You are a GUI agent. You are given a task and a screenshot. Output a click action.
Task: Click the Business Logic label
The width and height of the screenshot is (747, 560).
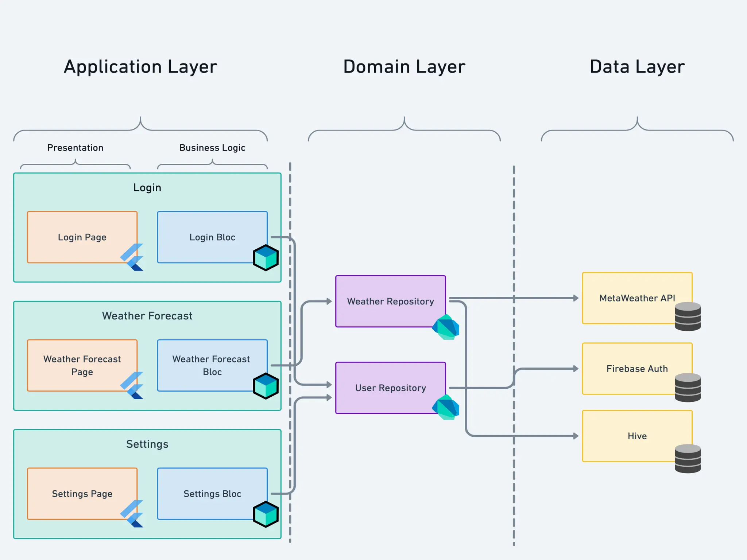point(212,148)
